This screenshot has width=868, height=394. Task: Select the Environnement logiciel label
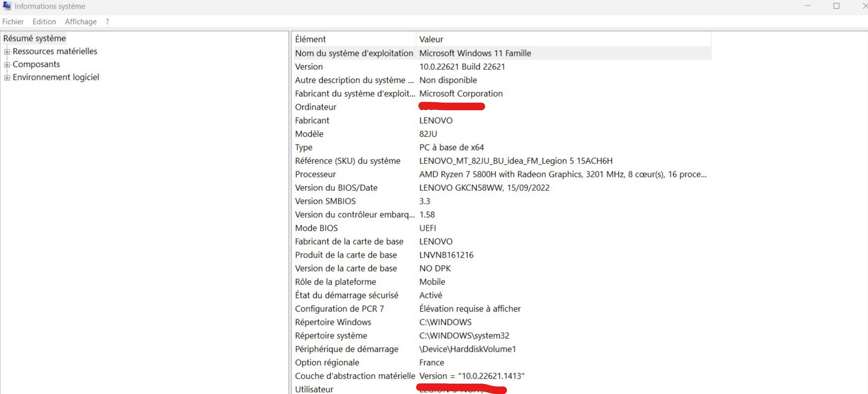pos(56,77)
